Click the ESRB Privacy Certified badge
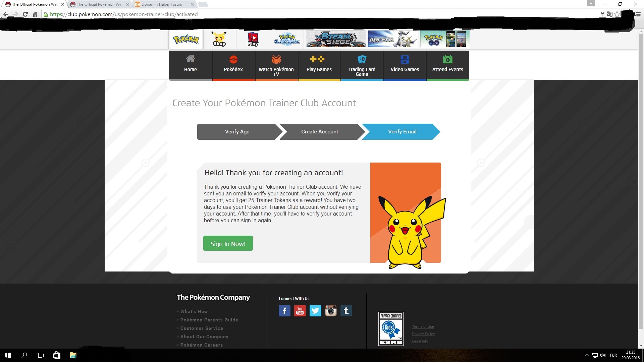Viewport: 644px width, 362px height. point(391,329)
